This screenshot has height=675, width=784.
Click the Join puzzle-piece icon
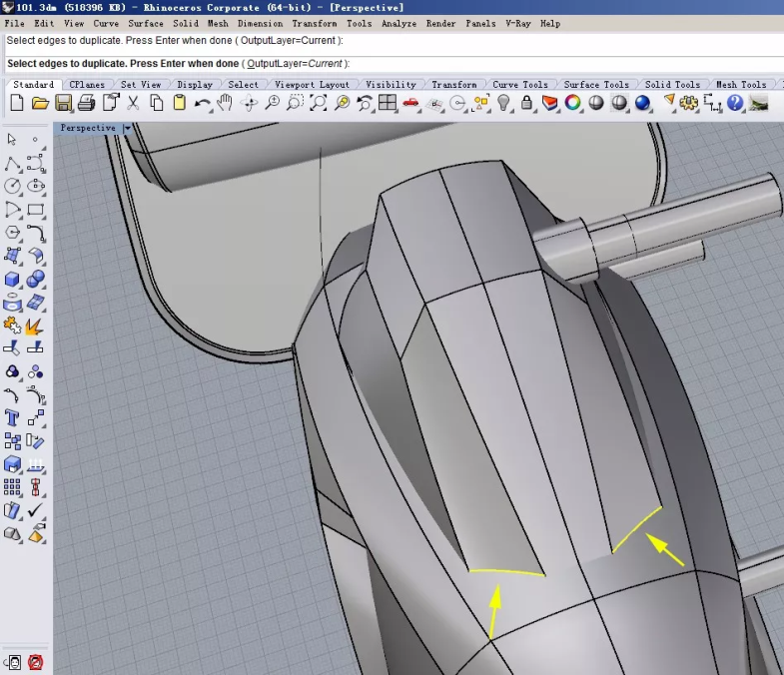(x=13, y=326)
